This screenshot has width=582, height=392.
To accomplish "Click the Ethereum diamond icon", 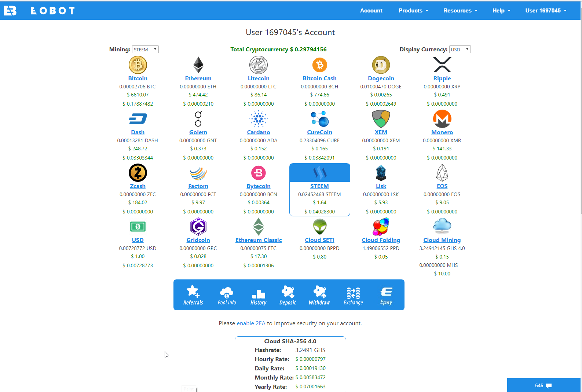I will (x=198, y=65).
